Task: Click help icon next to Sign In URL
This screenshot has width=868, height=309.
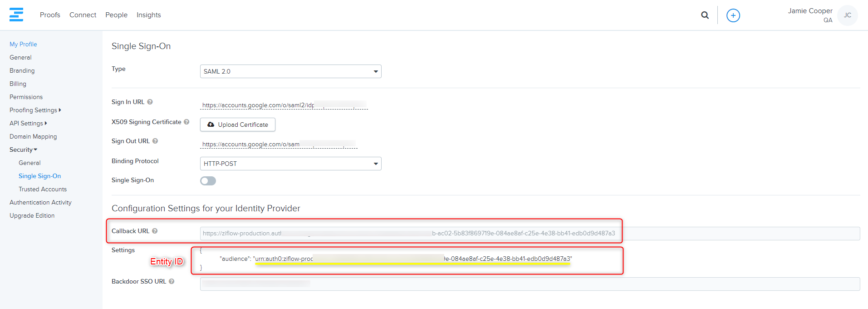Action: [150, 102]
